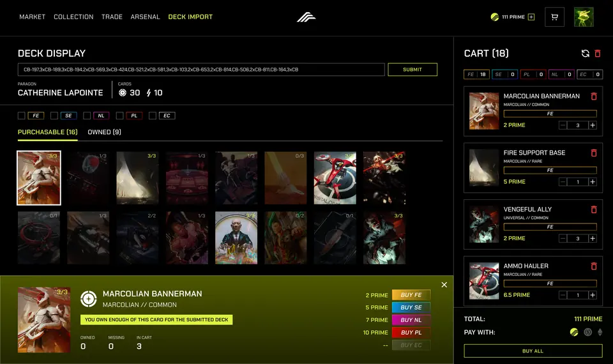The height and width of the screenshot is (364, 613).
Task: Select the Deck Import nav item
Action: [190, 17]
